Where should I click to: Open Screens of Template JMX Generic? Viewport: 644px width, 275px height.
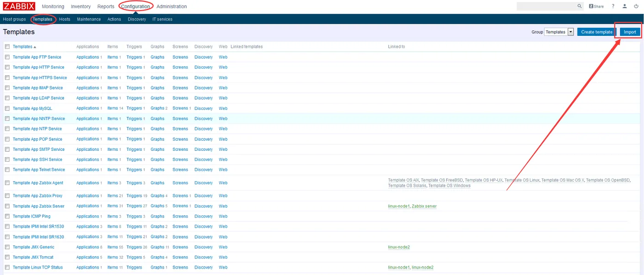(x=180, y=247)
